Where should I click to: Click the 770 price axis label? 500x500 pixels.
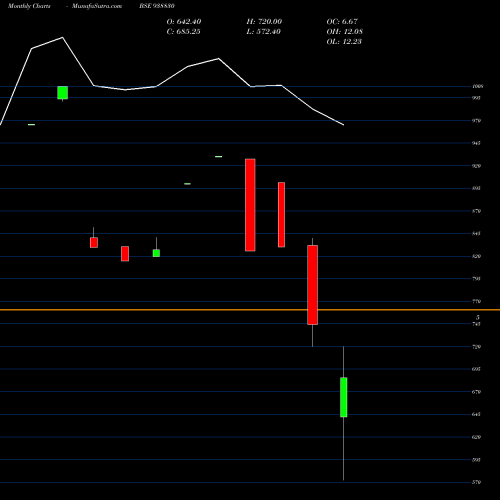[477, 301]
